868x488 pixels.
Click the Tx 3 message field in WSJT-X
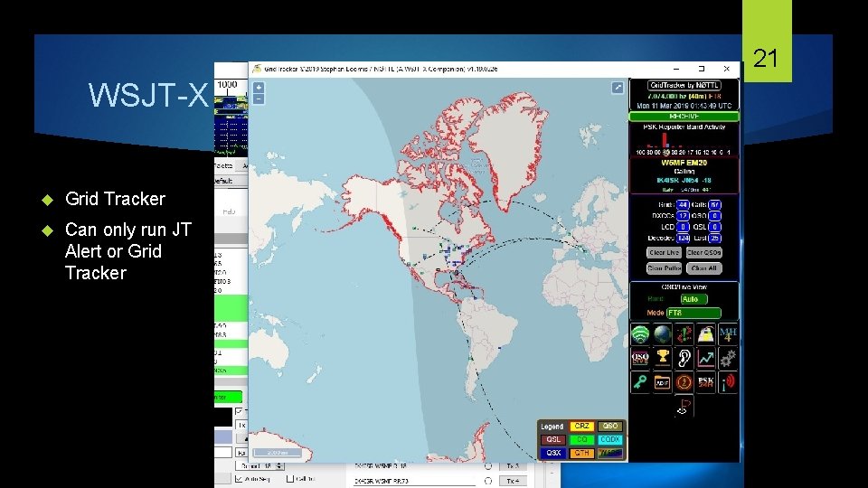pos(414,466)
